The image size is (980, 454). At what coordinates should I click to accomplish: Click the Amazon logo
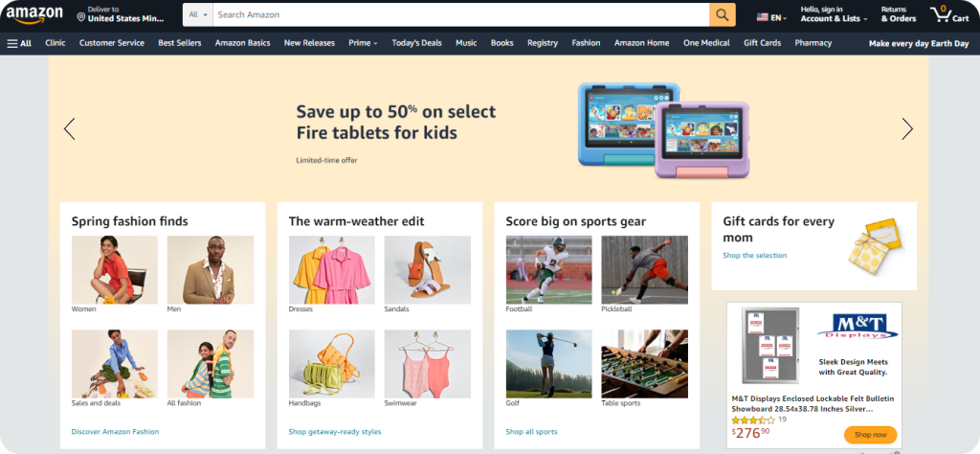[34, 15]
